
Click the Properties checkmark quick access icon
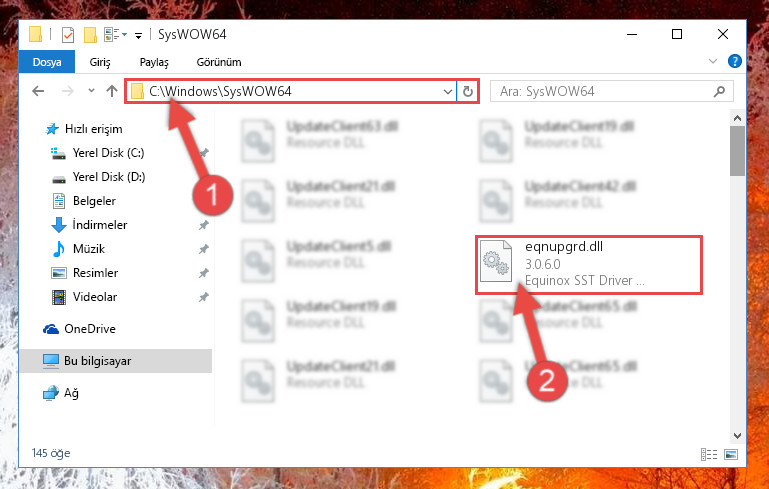click(x=68, y=35)
